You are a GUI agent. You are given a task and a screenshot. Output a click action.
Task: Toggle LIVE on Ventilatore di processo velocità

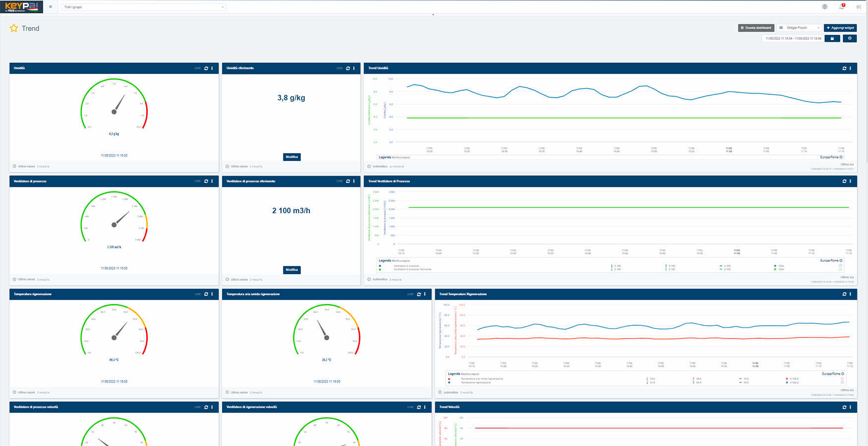tap(198, 407)
